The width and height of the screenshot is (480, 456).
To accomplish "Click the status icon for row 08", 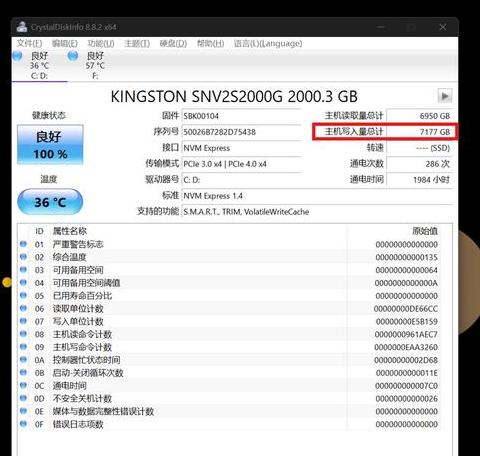I will (23, 334).
